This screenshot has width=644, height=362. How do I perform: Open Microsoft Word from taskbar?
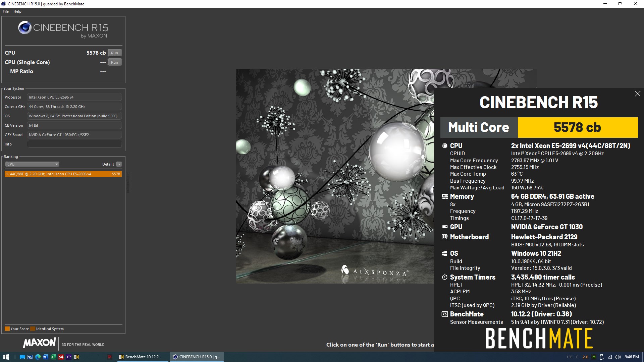point(46,357)
